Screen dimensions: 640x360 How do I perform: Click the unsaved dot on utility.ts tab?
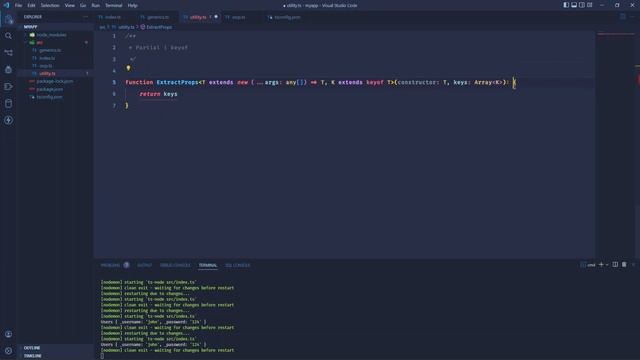216,17
